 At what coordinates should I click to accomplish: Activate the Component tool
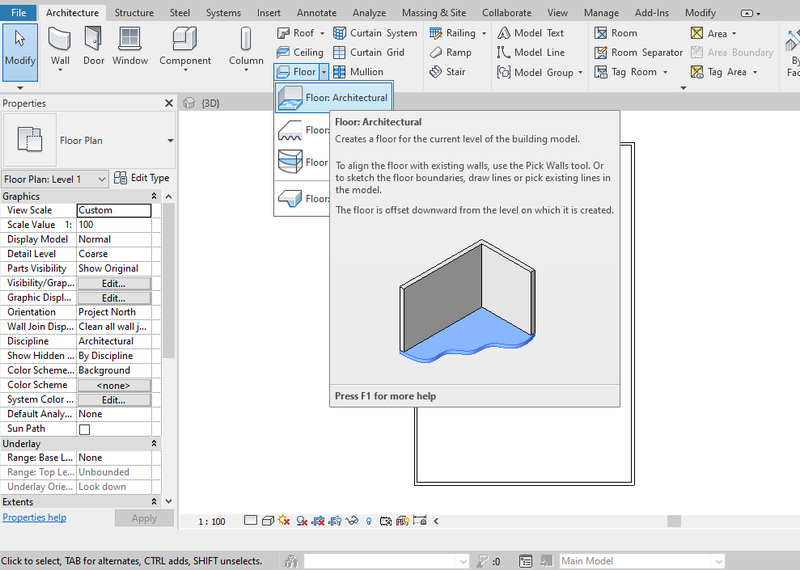point(185,48)
